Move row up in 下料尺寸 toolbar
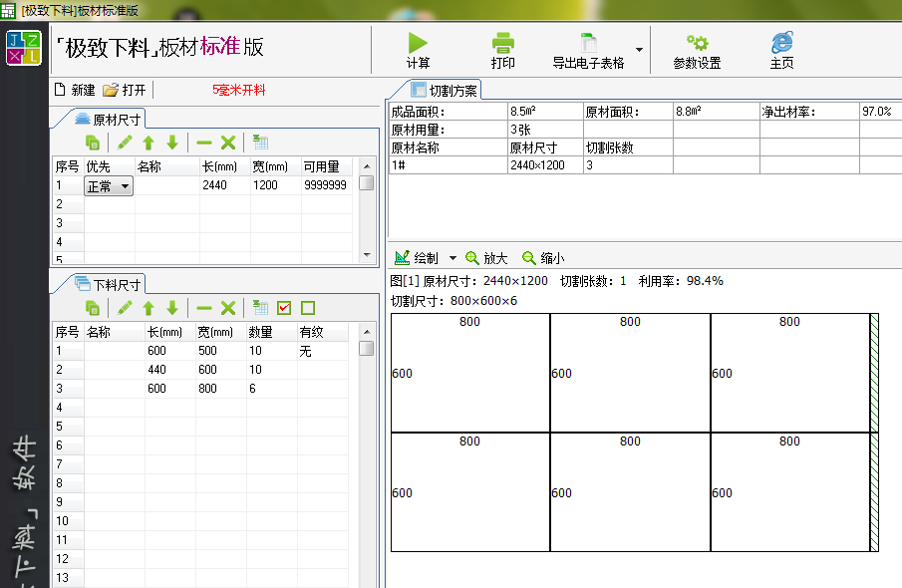Viewport: 902px width, 588px height. 149,308
